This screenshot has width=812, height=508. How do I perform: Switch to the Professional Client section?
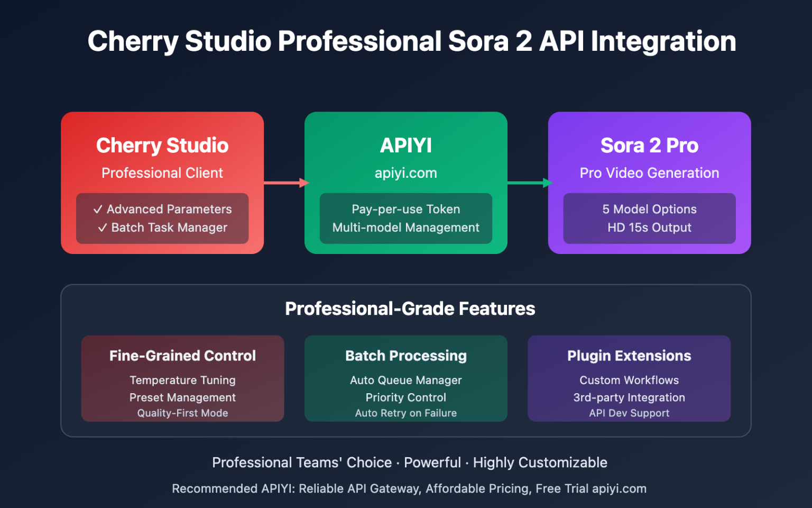click(162, 173)
